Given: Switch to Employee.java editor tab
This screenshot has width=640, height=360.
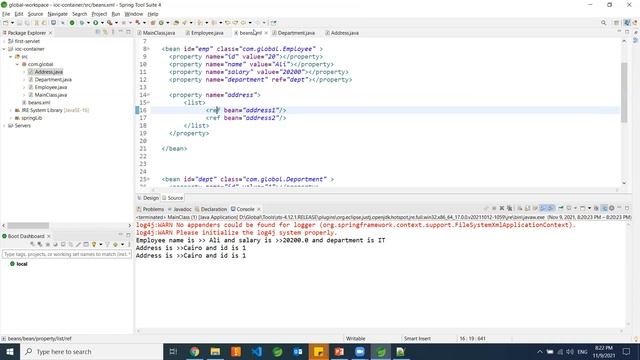Looking at the screenshot, I should click(207, 33).
